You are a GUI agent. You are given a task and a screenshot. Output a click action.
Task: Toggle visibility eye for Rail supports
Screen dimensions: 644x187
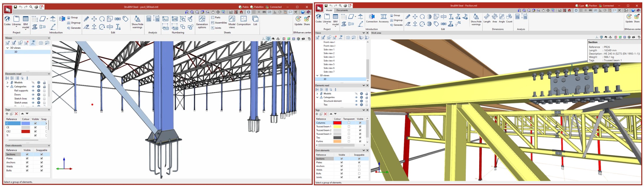tap(33, 91)
